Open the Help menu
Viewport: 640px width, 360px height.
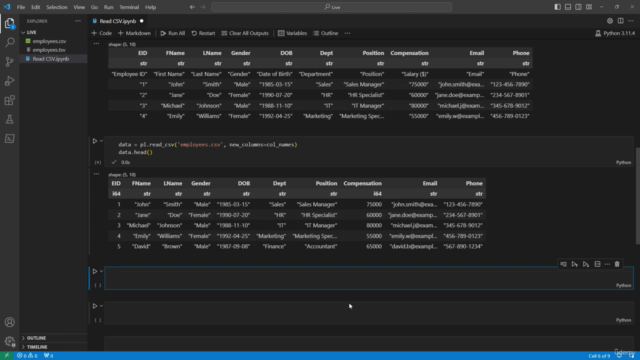click(151, 7)
